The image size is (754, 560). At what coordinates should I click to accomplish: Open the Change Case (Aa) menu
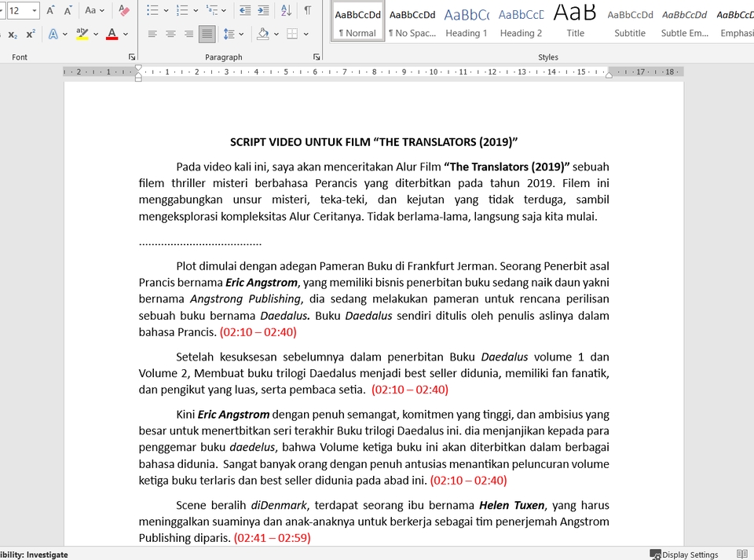pyautogui.click(x=94, y=10)
